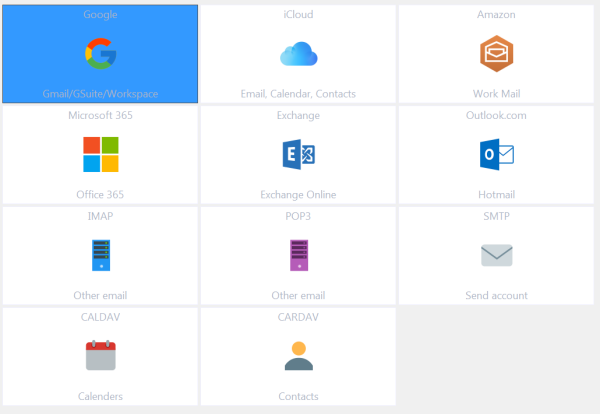
Task: Choose the blue IMAP server icon
Action: click(101, 255)
